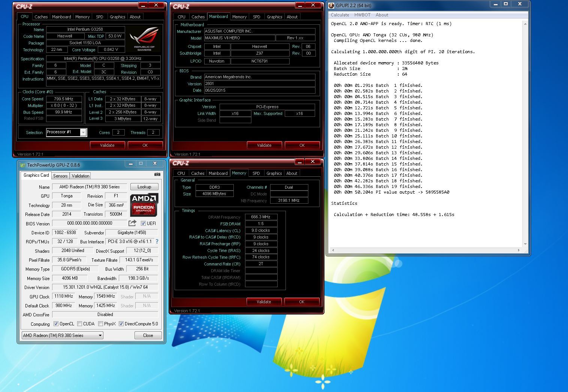The width and height of the screenshot is (568, 392).
Task: Click the MAXIMUS VII HERO model field
Action: point(239,38)
